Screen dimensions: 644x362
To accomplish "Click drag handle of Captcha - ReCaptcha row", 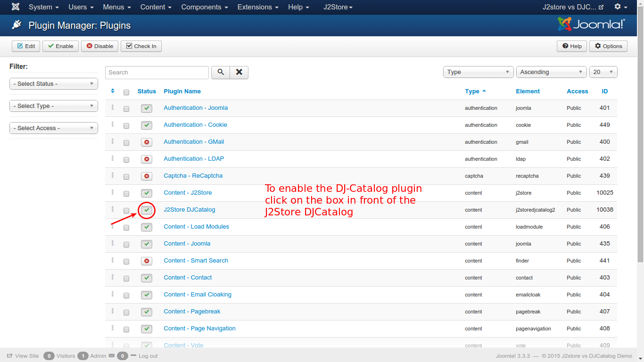I will pos(113,175).
